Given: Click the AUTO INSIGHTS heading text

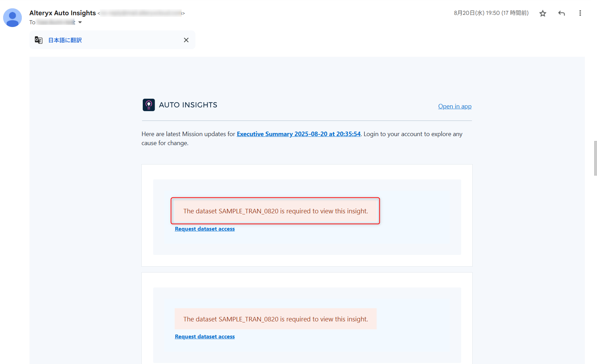Looking at the screenshot, I should click(188, 105).
